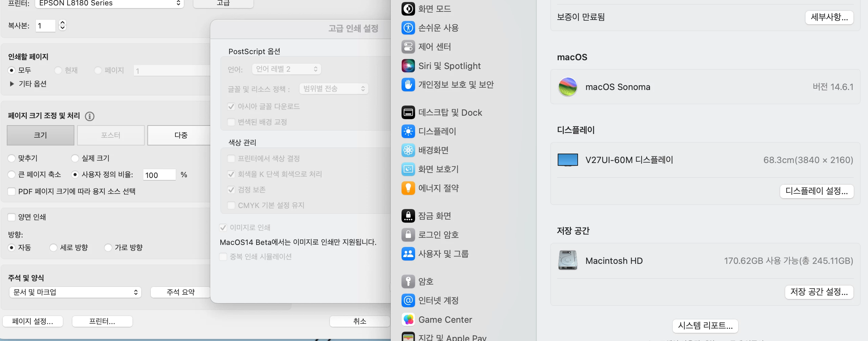Toggle 회색을 K 단색 회색으로 처리 checkbox

coord(231,174)
